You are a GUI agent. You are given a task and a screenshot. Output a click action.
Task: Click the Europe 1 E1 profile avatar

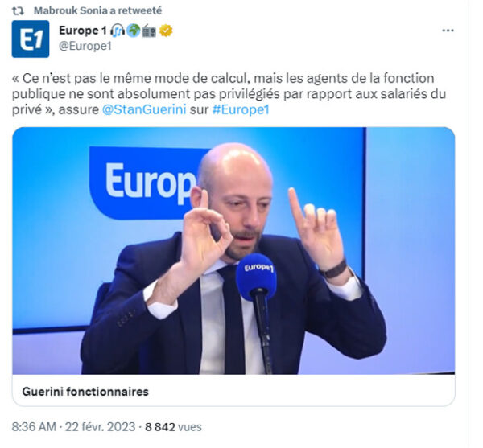tap(31, 39)
